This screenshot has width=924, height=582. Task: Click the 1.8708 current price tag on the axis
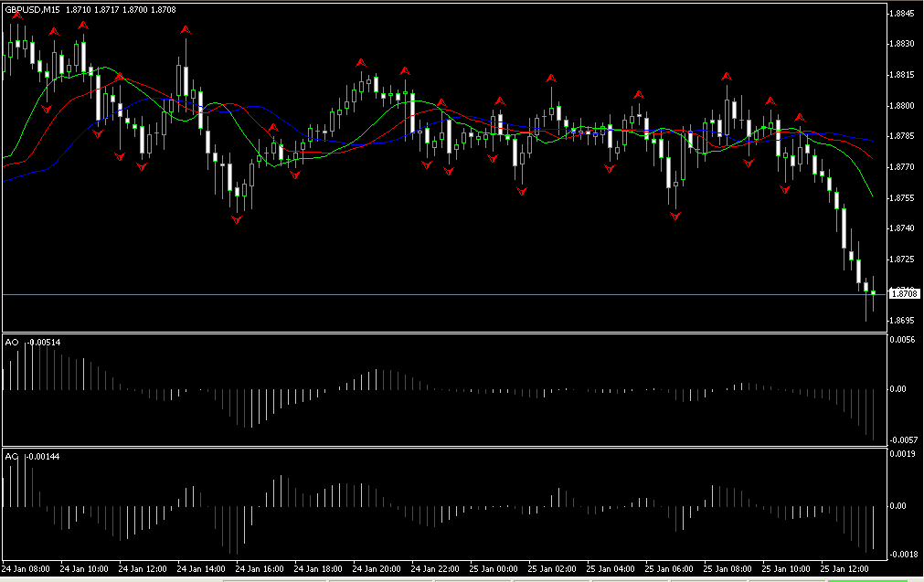904,293
